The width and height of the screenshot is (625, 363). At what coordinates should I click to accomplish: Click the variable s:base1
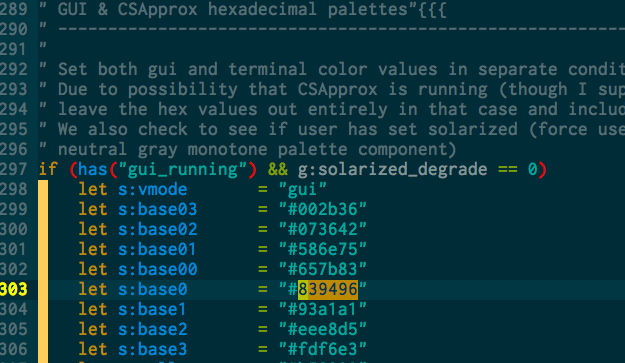pos(153,309)
